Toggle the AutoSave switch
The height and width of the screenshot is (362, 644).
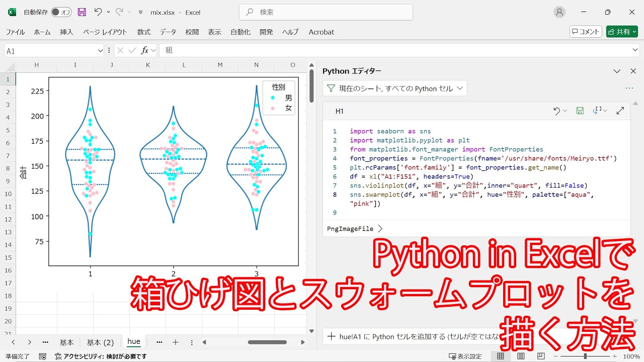(x=61, y=12)
